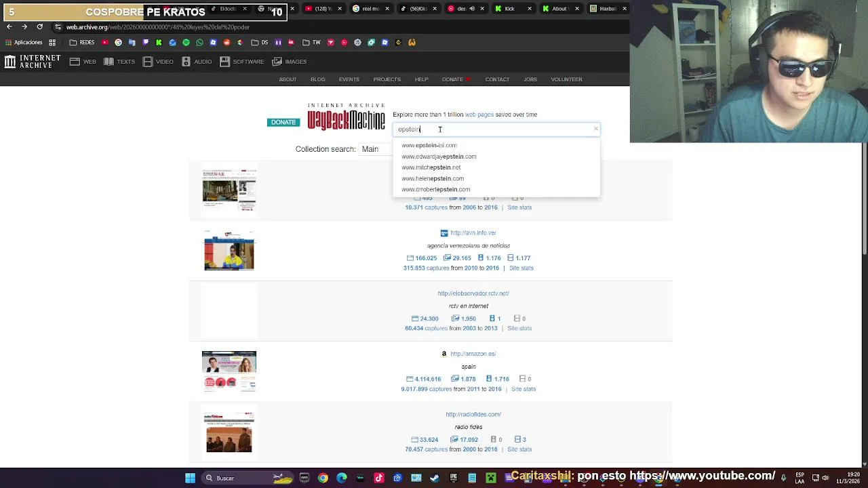The width and height of the screenshot is (868, 488).
Task: Click the 4.114.616 count for amazon.es
Action: tap(423, 380)
